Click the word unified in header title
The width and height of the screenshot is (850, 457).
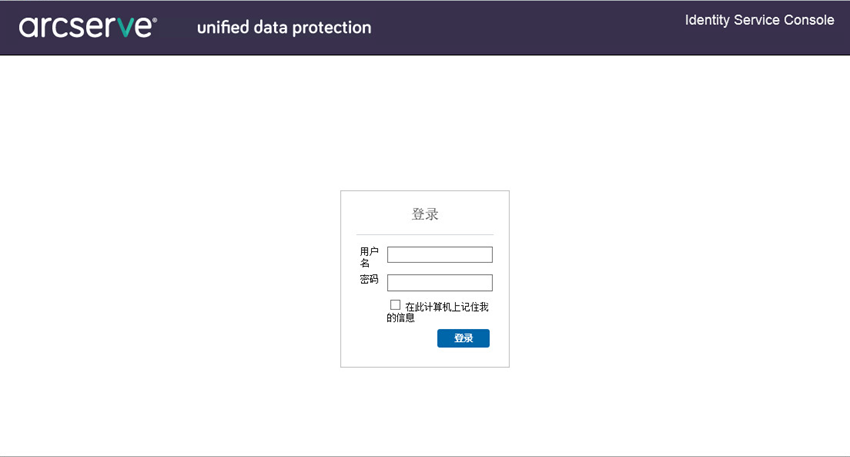(x=223, y=27)
